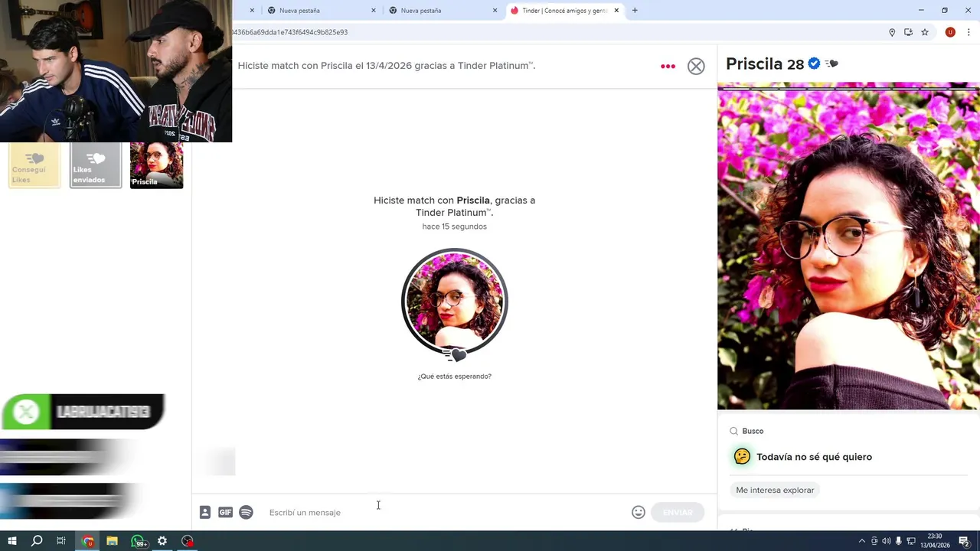
Task: Click the ENVIAR send button
Action: (678, 513)
